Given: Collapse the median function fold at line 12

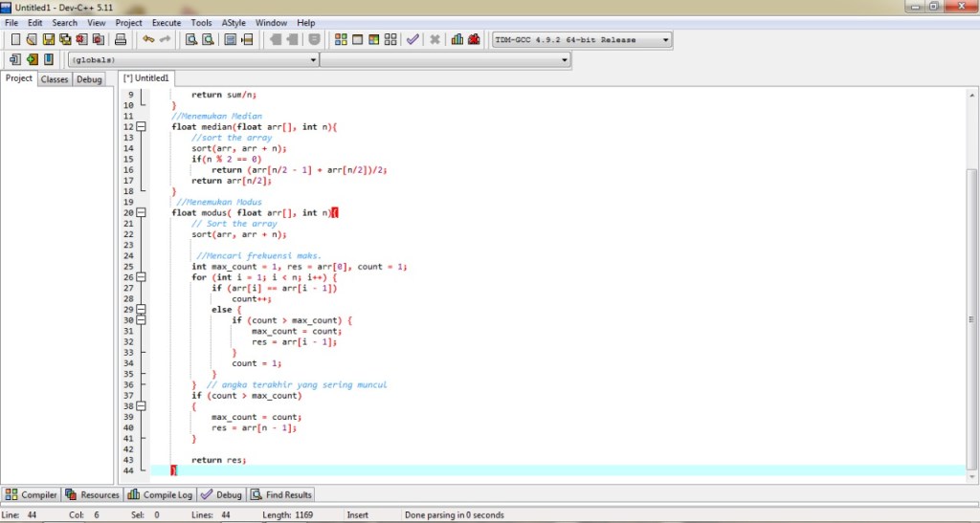Looking at the screenshot, I should coord(142,127).
